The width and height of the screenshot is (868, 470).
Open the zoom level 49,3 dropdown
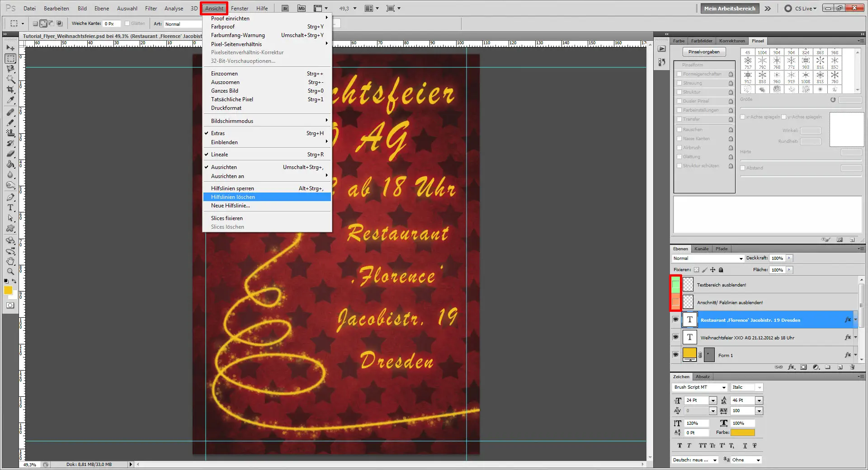[x=354, y=8]
